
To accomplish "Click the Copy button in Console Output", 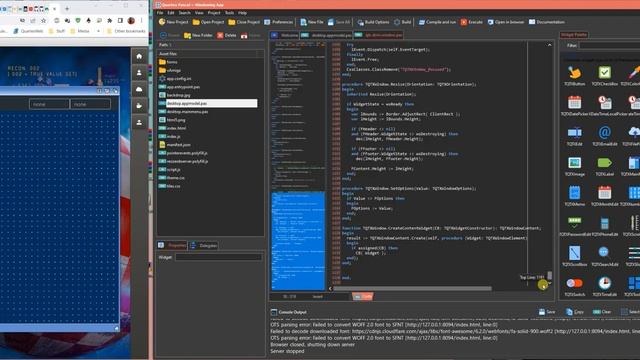I will click(x=574, y=312).
